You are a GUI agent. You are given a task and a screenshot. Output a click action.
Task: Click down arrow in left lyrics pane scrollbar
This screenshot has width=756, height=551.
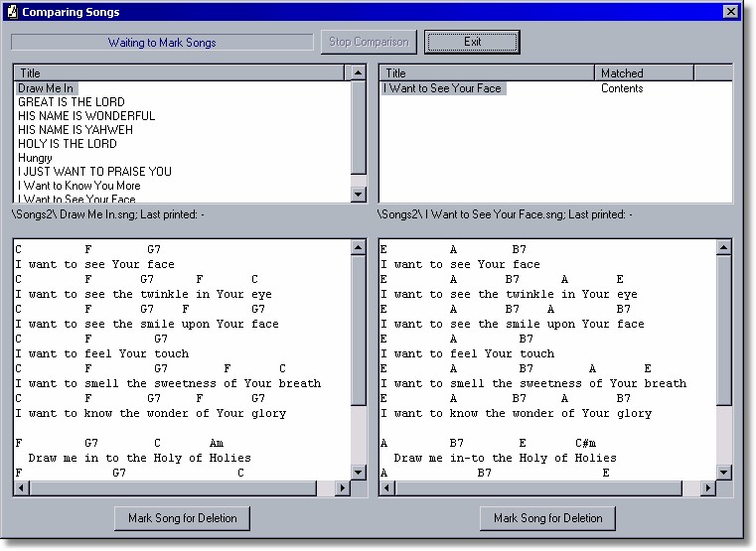click(x=358, y=472)
